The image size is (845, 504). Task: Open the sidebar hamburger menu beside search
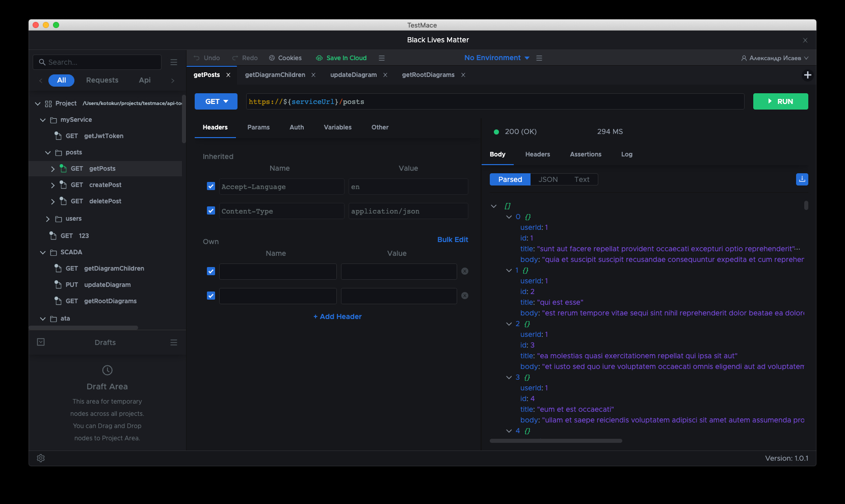pyautogui.click(x=174, y=62)
